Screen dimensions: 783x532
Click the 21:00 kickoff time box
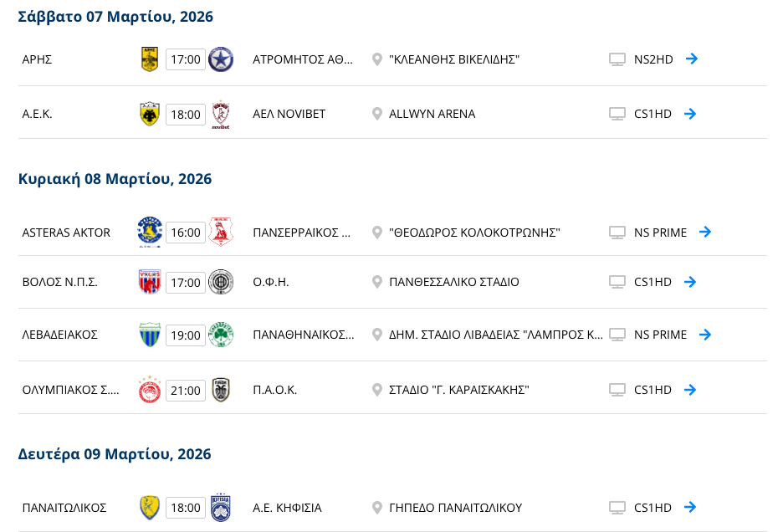pos(186,390)
